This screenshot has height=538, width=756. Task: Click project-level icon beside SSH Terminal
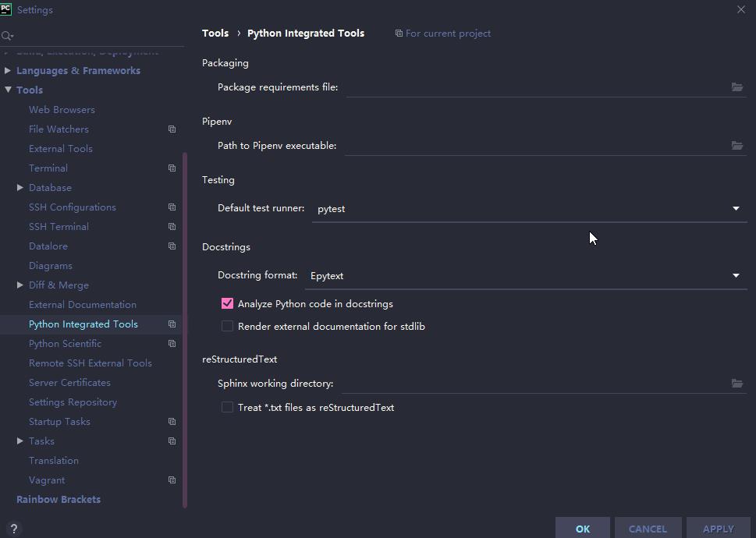coord(172,226)
